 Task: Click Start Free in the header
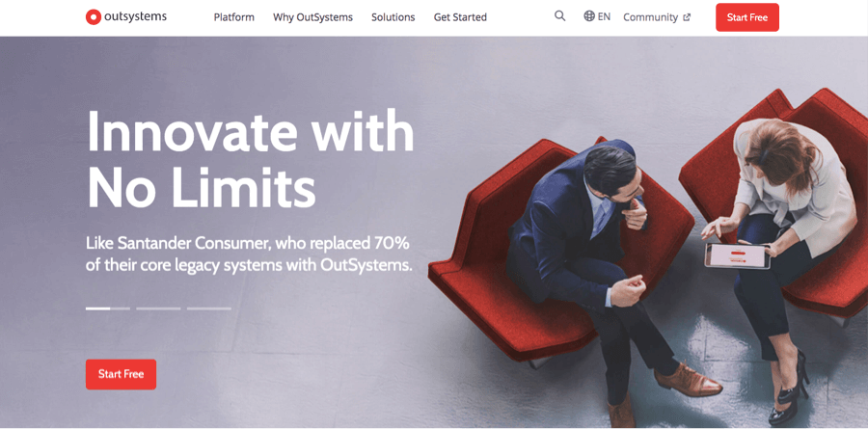(747, 17)
